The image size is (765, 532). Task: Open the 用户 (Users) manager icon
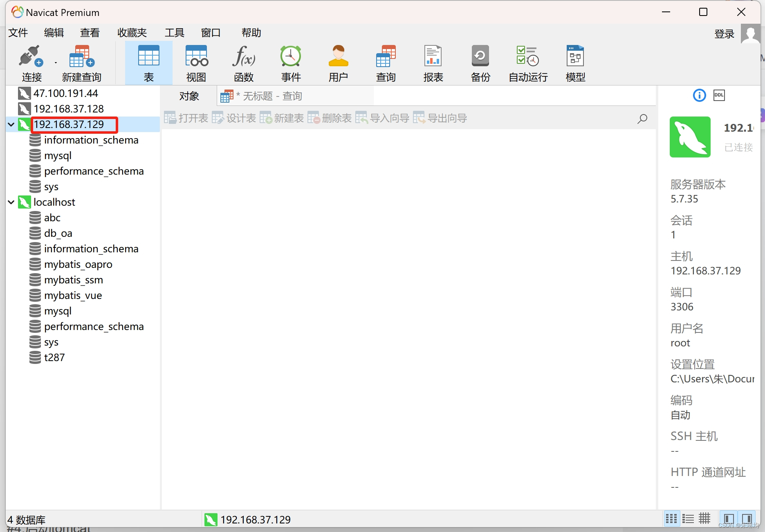(x=338, y=61)
